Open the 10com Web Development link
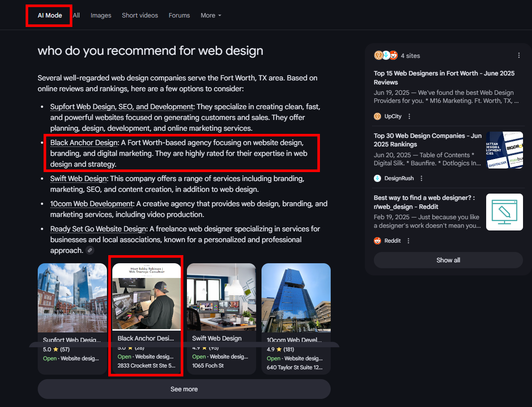532x407 pixels. [x=92, y=203]
